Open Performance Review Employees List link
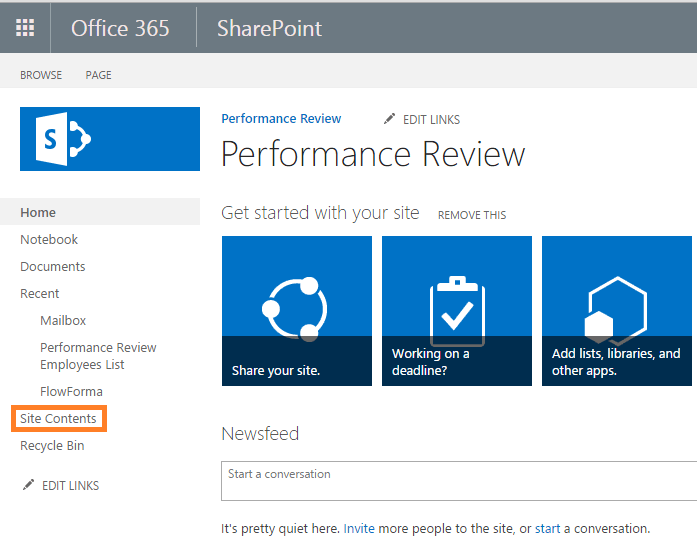The width and height of the screenshot is (697, 555). click(x=98, y=356)
